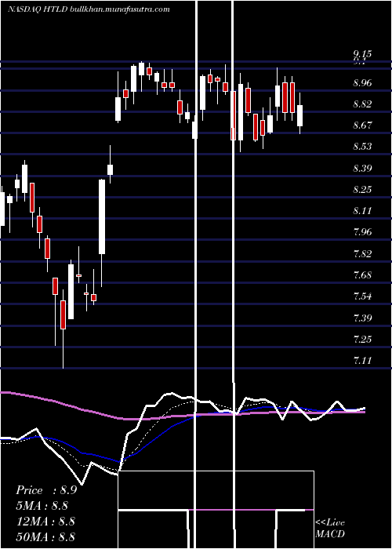Click the NASDAQ HTLD bullkhan.munafasutra.com title text
The image size is (392, 549).
pyautogui.click(x=89, y=9)
